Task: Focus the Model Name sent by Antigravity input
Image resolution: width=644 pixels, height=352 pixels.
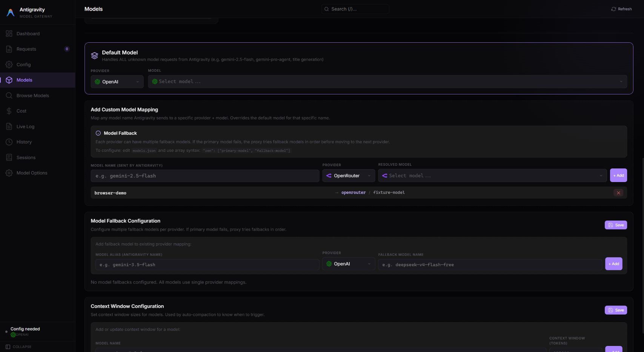Action: 205,176
